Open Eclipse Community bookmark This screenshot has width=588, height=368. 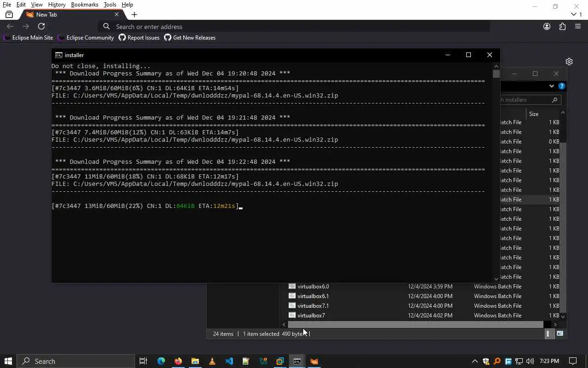[86, 38]
